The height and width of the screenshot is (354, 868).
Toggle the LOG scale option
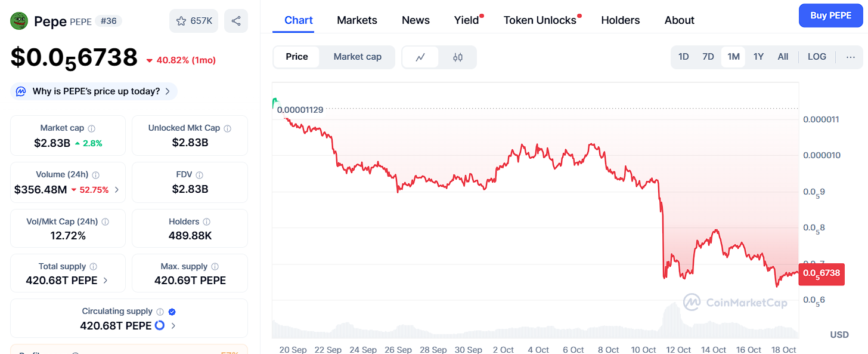click(817, 57)
